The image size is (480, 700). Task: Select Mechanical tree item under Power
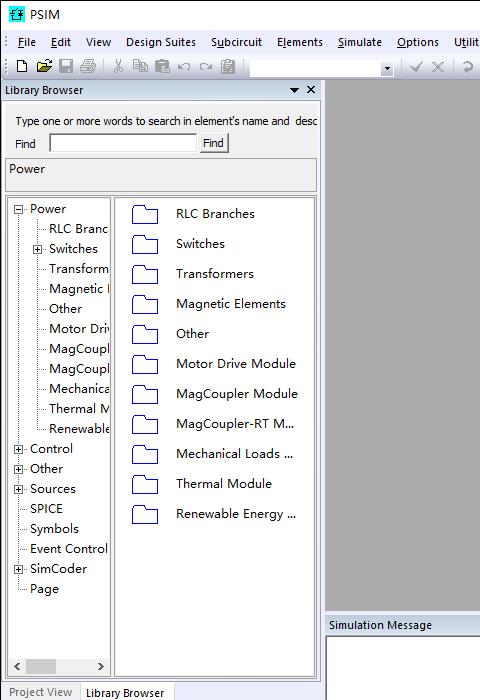point(79,389)
